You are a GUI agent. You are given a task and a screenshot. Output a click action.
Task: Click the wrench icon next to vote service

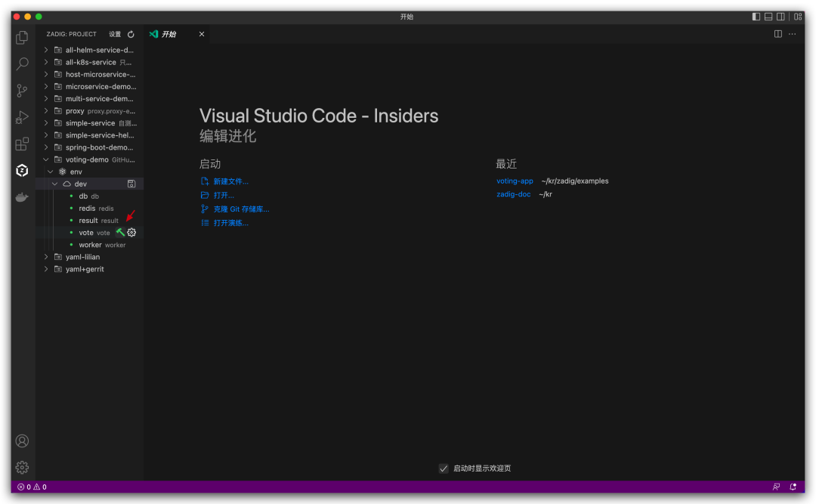120,232
